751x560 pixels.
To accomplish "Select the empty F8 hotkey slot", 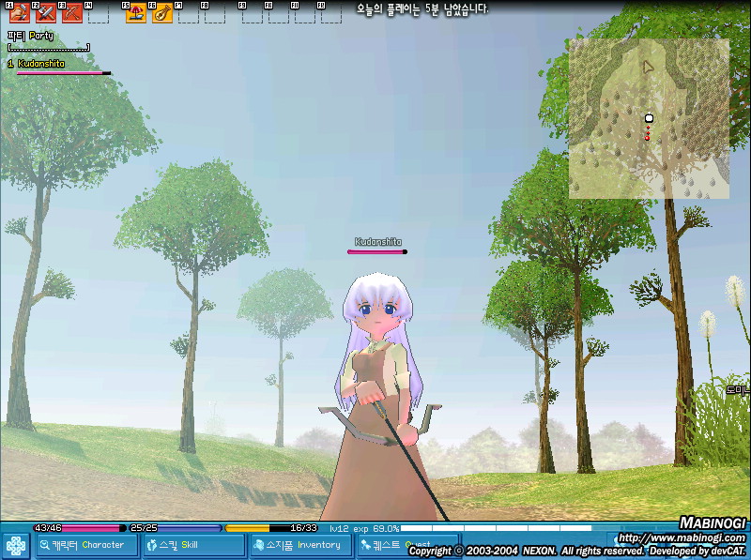I will tap(215, 13).
